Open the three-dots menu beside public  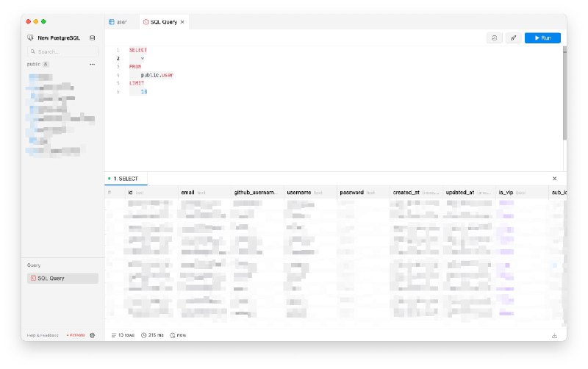click(93, 64)
